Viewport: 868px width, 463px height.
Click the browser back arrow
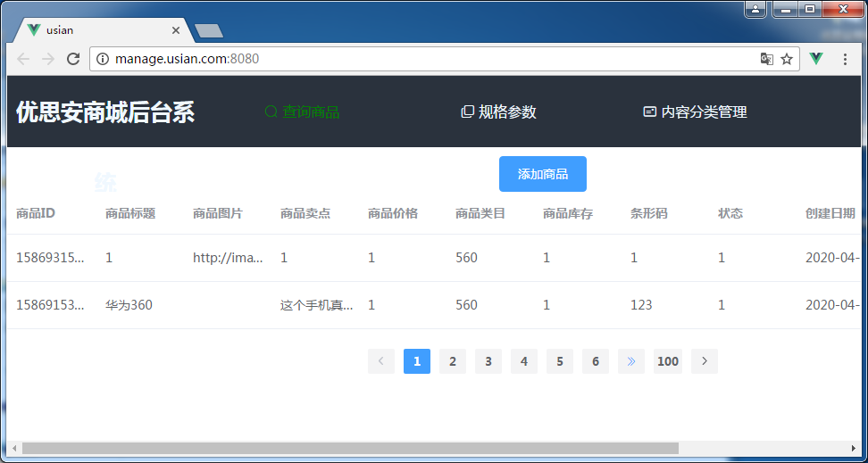[23, 59]
